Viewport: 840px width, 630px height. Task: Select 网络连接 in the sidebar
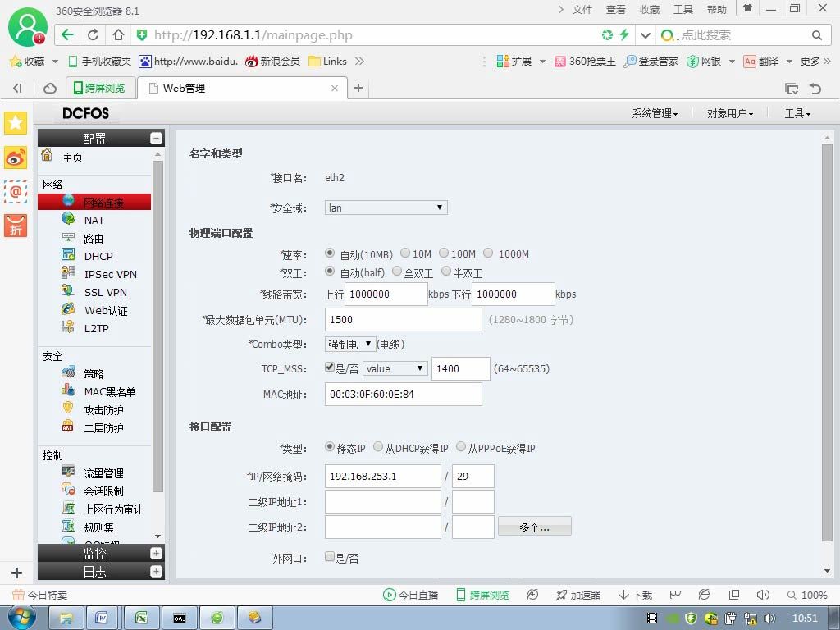pyautogui.click(x=94, y=202)
